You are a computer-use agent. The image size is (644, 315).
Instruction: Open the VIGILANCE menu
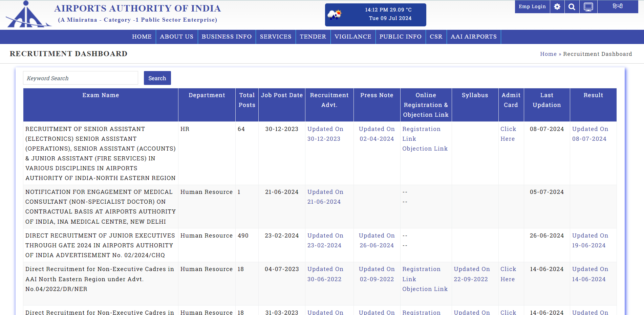pos(353,37)
